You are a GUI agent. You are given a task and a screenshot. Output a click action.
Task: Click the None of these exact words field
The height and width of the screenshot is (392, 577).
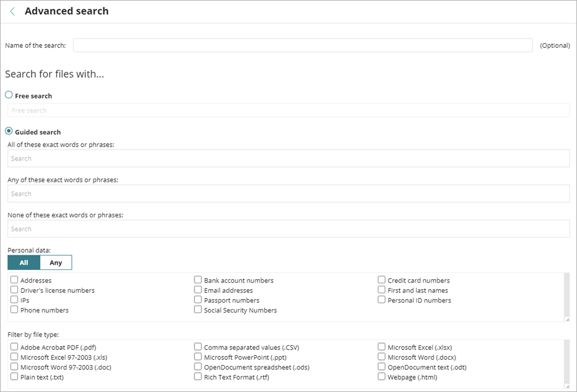coord(288,228)
